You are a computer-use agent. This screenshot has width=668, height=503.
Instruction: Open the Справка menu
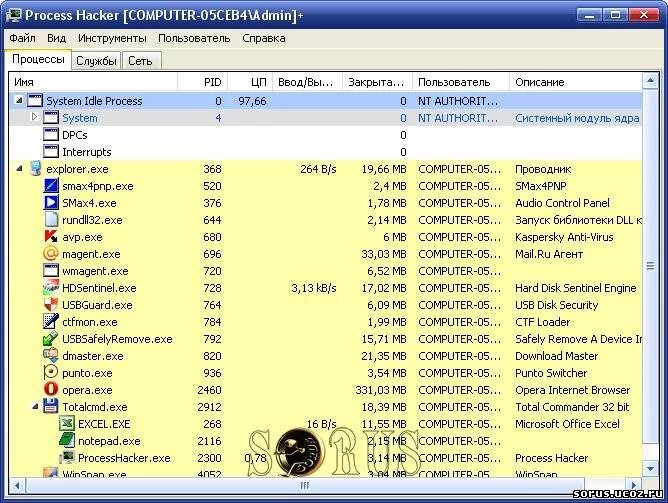[x=264, y=38]
